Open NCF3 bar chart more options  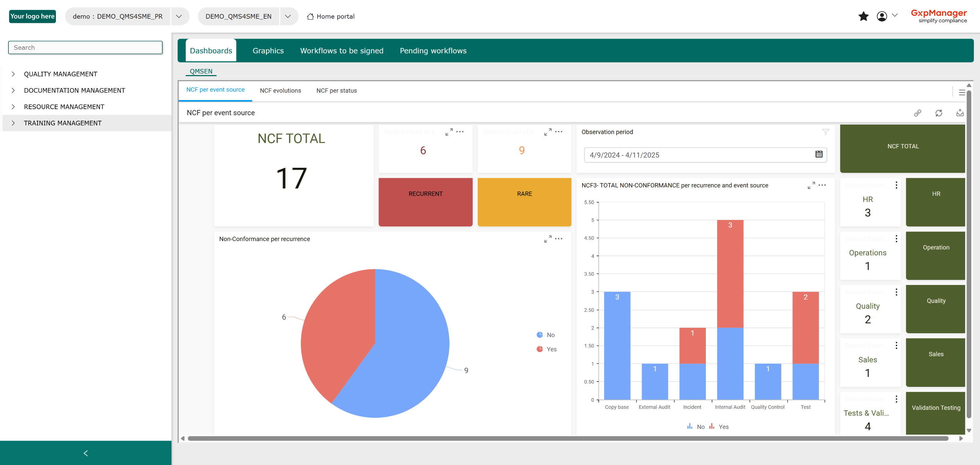pyautogui.click(x=822, y=185)
